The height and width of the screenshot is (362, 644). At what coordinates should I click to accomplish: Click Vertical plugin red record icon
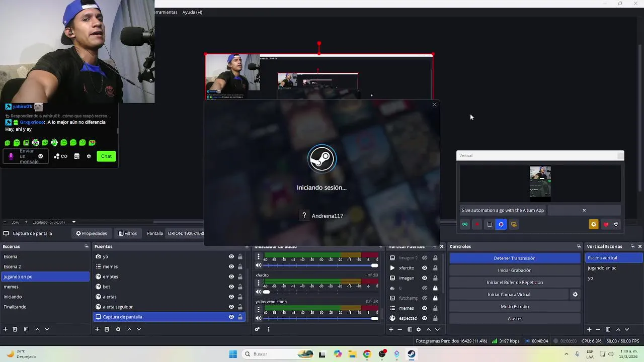(x=477, y=224)
